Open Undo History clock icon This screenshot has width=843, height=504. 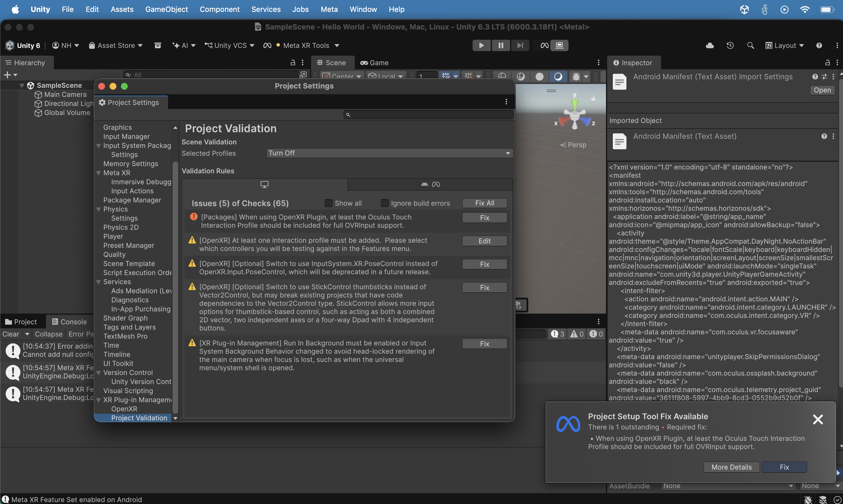point(730,45)
